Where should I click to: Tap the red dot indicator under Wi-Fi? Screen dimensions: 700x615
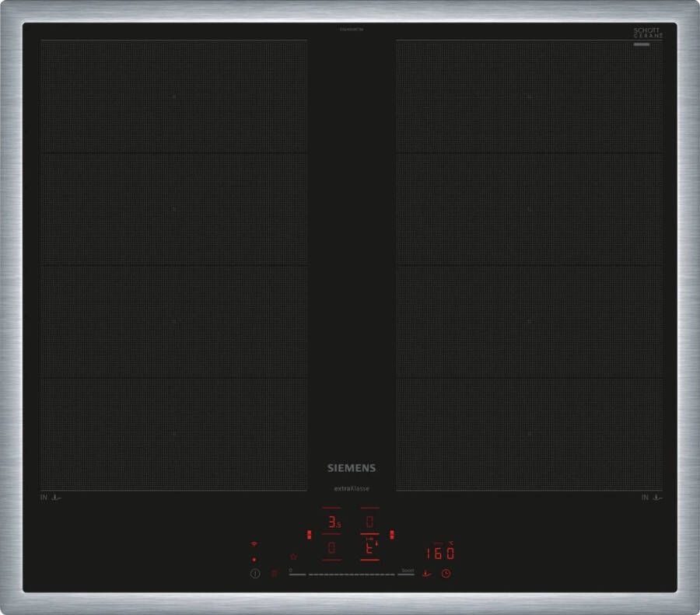coord(254,559)
